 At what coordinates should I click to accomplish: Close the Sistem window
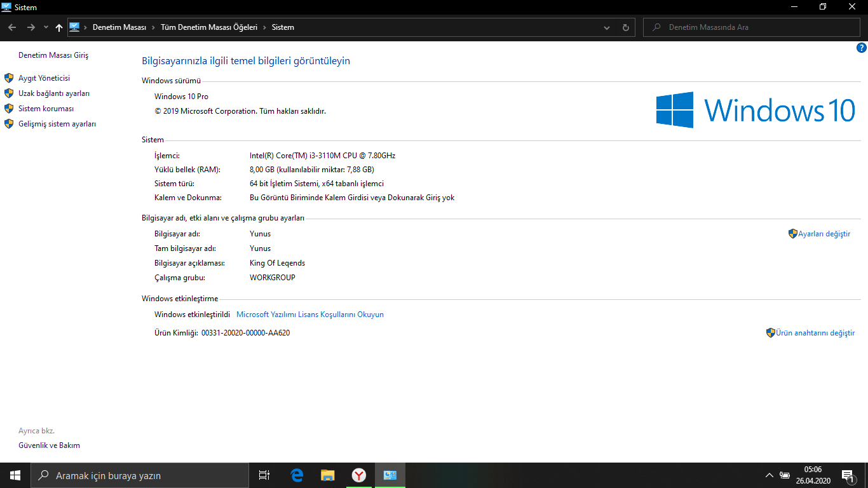click(852, 7)
